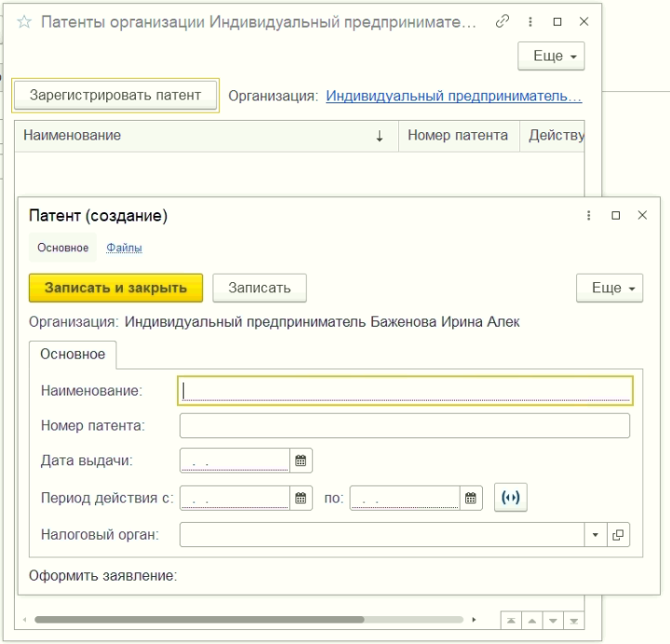
Task: Open the calendar for Период действия с
Action: [301, 498]
